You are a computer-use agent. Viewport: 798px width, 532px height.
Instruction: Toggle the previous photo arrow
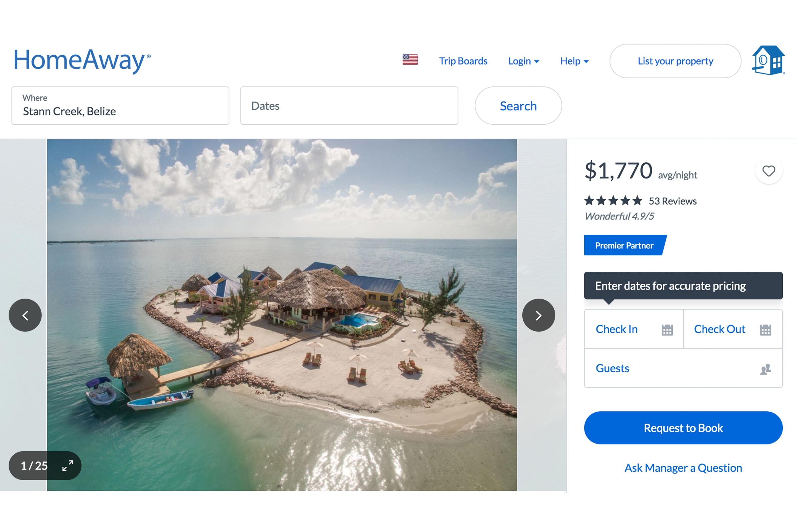coord(26,315)
